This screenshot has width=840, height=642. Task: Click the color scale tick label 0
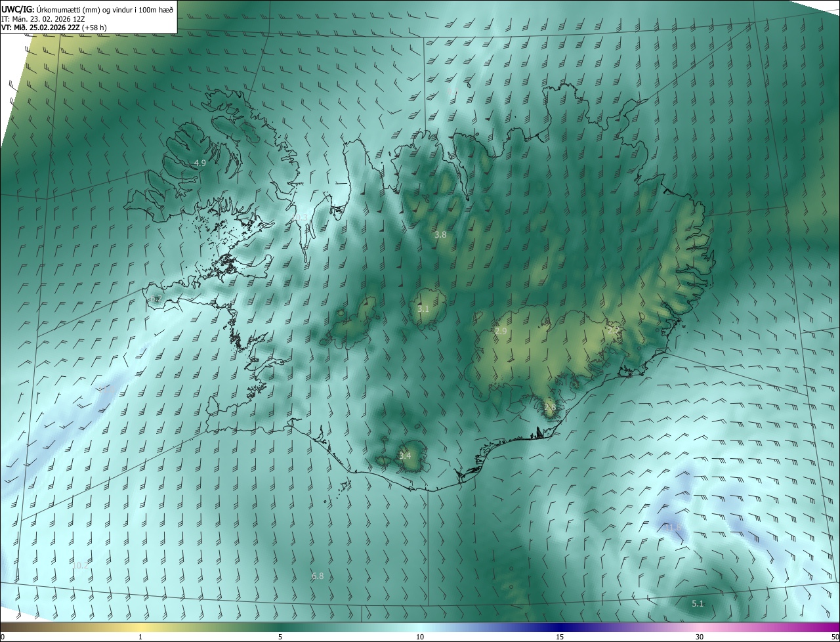(x=3, y=637)
